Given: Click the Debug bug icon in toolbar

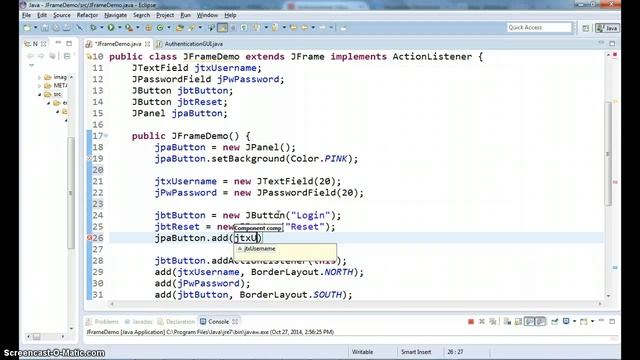Looking at the screenshot, I should click(x=93, y=28).
